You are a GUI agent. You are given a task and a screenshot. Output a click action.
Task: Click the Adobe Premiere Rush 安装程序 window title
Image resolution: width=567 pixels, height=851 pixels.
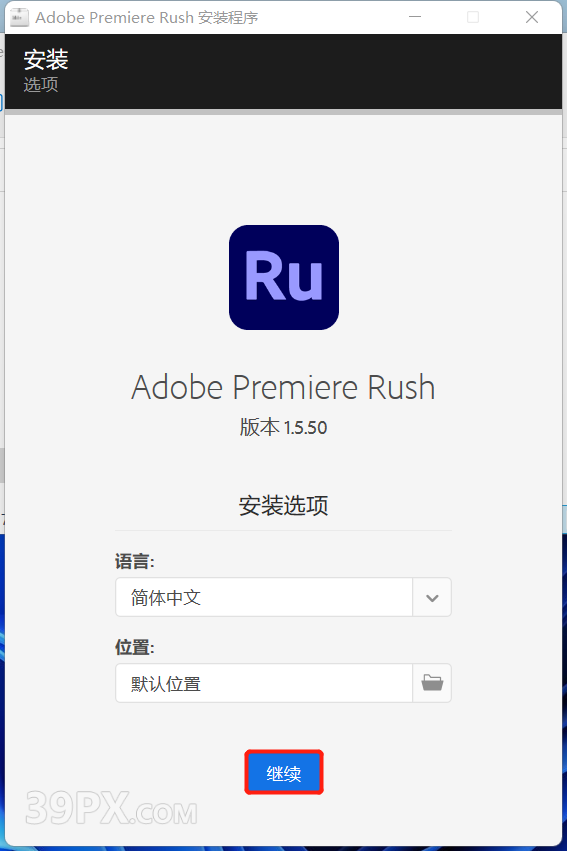[x=146, y=17]
